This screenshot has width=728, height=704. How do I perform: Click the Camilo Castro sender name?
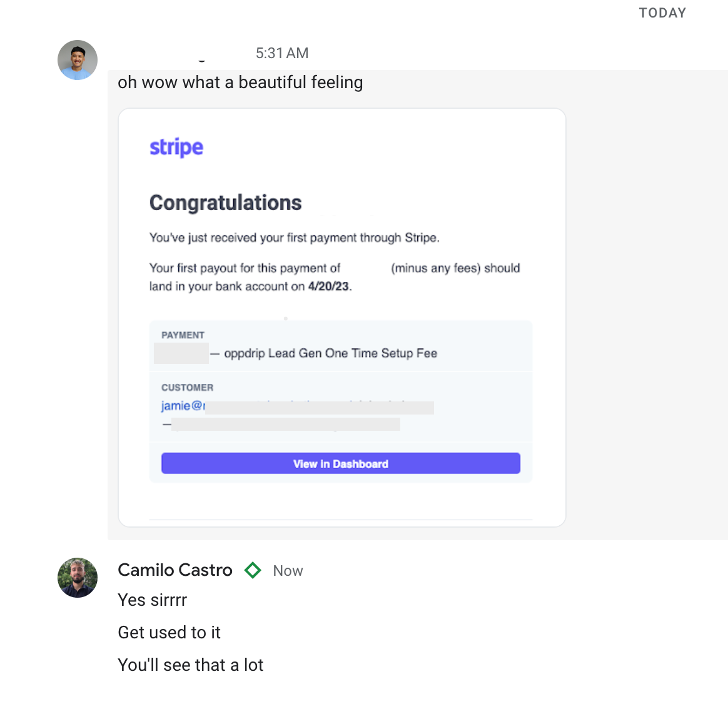pyautogui.click(x=175, y=570)
